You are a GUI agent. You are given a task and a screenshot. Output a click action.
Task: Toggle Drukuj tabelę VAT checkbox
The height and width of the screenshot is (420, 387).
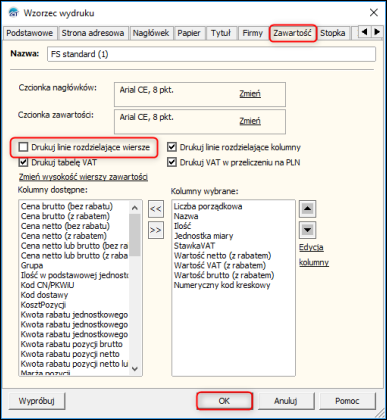click(x=23, y=162)
